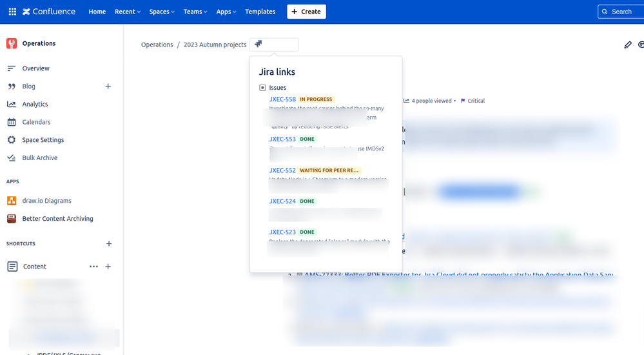Click the Calendars icon
The width and height of the screenshot is (644, 355).
[x=12, y=122]
